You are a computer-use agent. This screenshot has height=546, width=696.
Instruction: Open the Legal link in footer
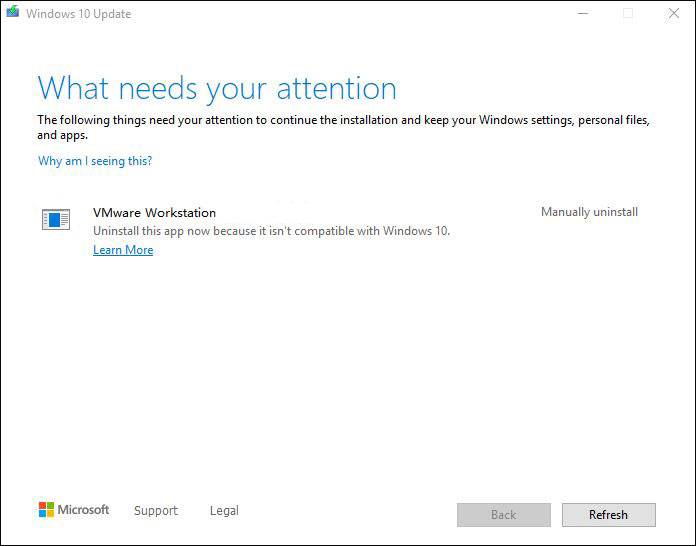224,511
